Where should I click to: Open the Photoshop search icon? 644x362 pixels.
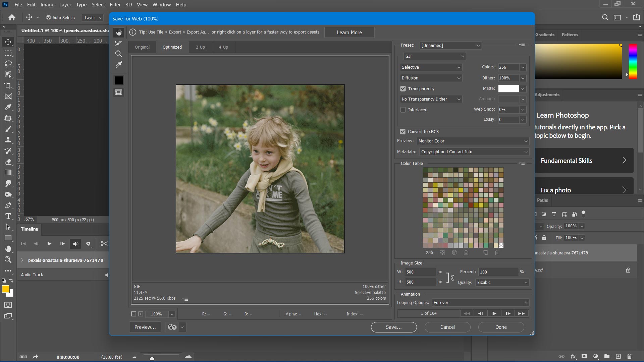tap(605, 17)
